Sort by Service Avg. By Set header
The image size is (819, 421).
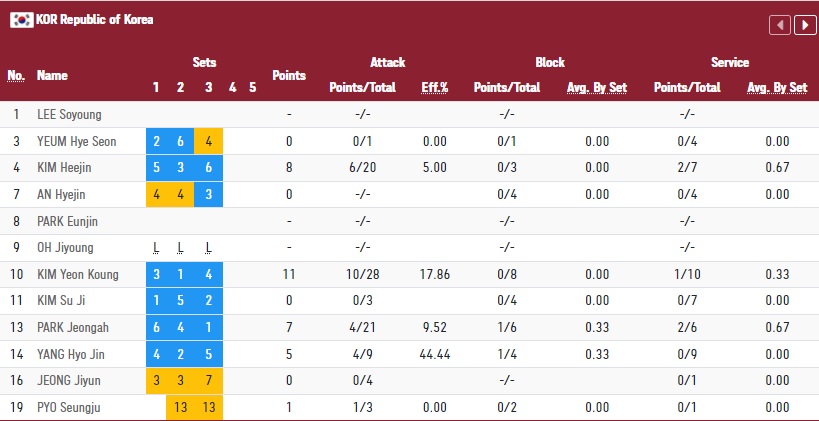pos(777,88)
